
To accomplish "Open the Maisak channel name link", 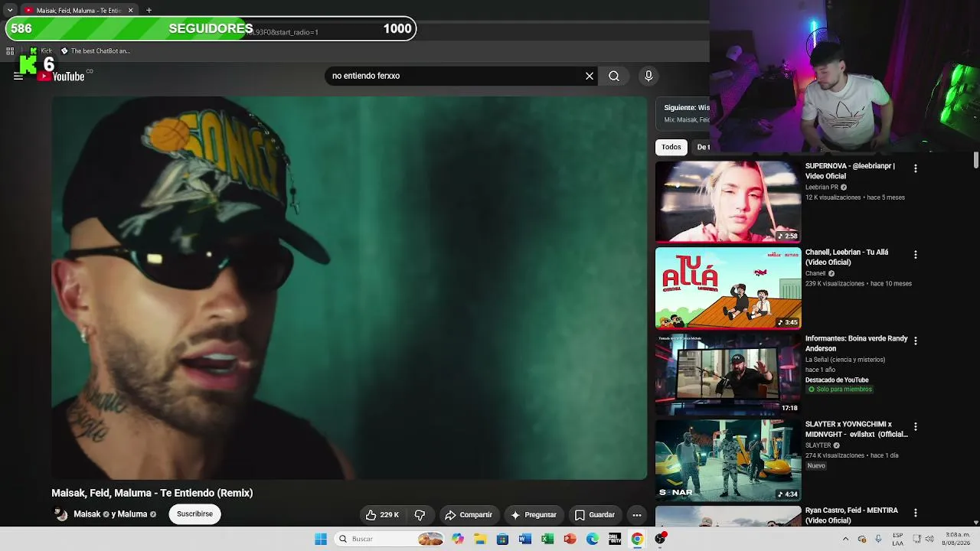I will pyautogui.click(x=87, y=514).
